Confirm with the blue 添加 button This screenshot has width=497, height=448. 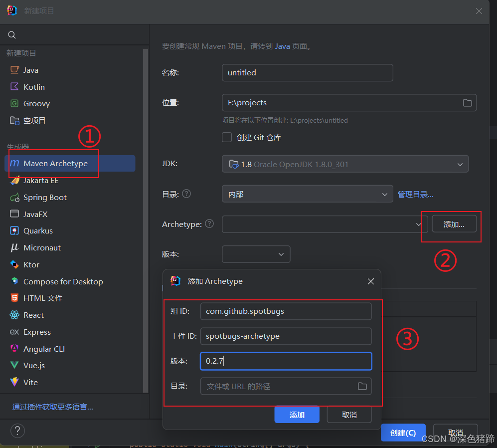point(297,415)
